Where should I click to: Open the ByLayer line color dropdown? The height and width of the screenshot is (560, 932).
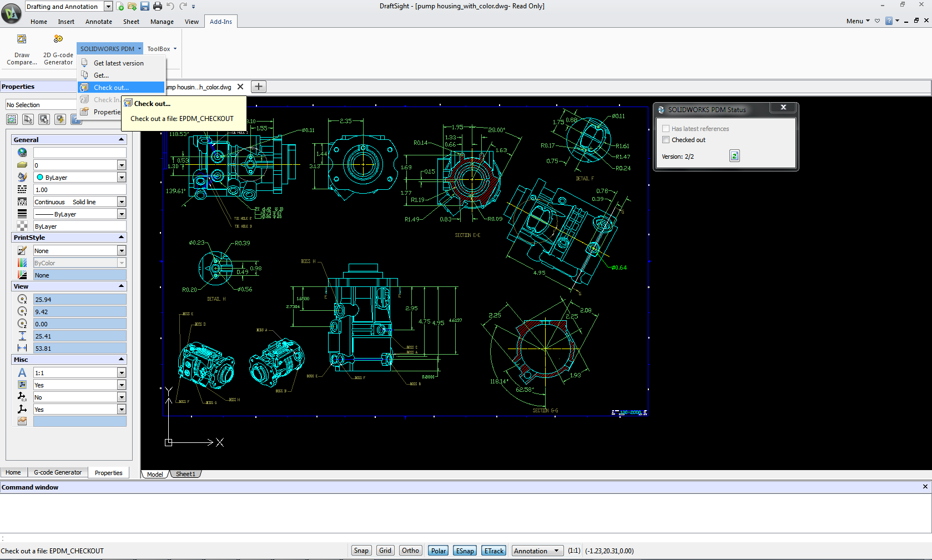[x=122, y=177]
